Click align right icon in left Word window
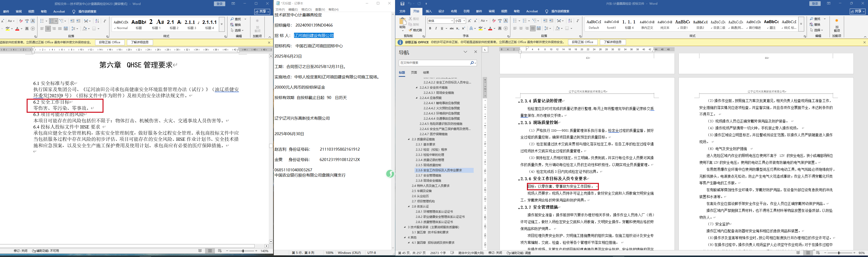 tap(54, 29)
